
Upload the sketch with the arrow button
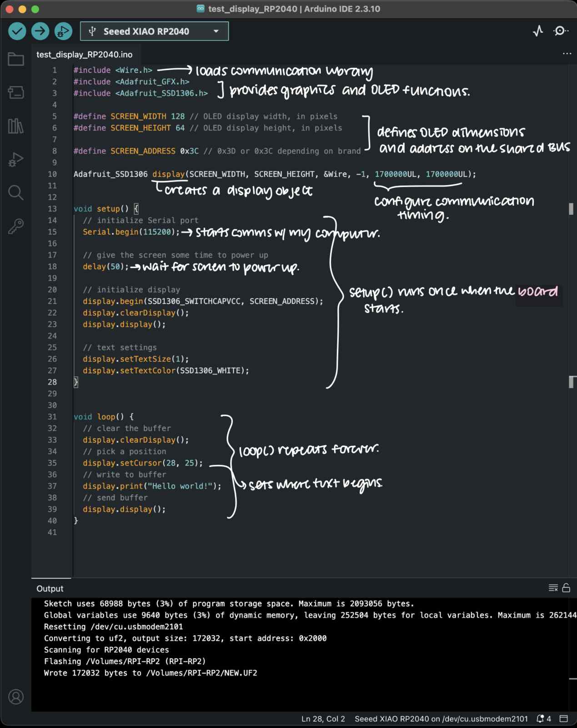click(40, 31)
